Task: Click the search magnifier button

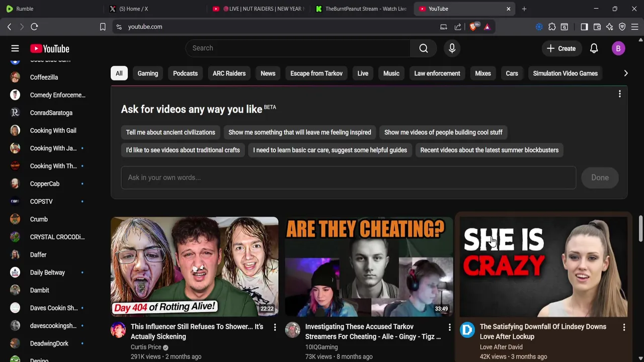Action: click(424, 48)
